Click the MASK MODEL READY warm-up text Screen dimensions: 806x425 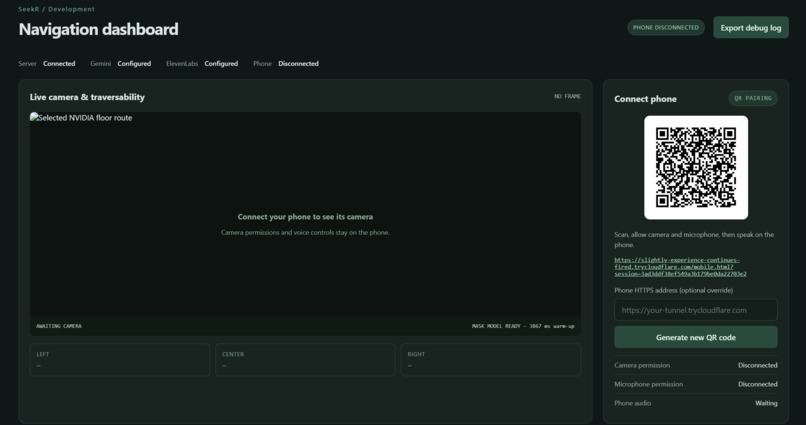(523, 326)
